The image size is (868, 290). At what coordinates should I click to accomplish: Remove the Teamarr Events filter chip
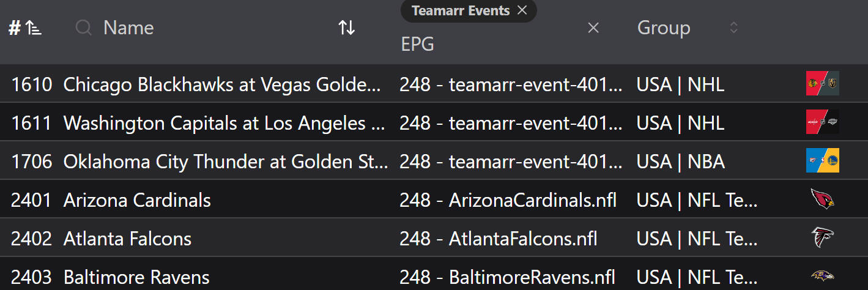point(522,10)
